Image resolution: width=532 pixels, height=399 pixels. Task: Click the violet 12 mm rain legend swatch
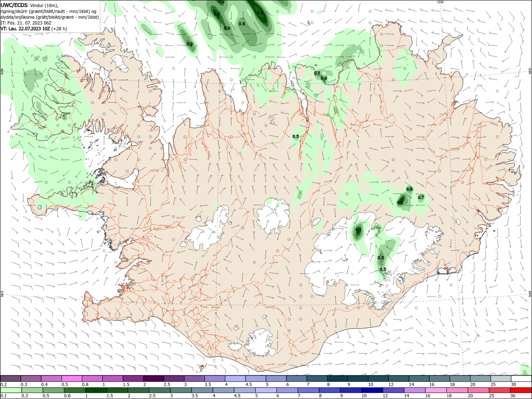(393, 390)
